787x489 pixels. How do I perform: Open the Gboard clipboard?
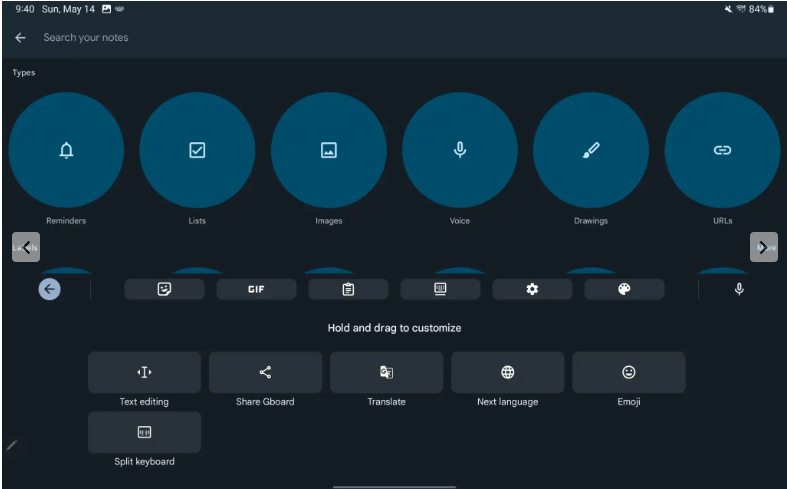(348, 289)
